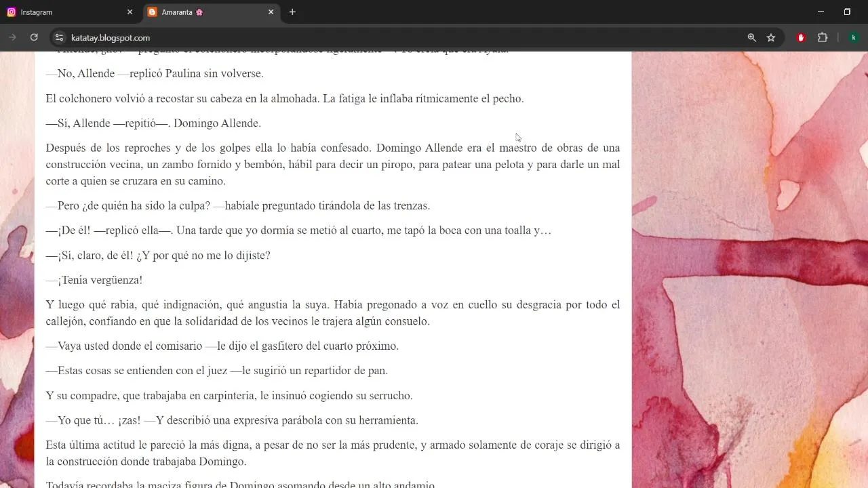Click the line starting '—¡De él! —replicó ella—'
Image resolution: width=868 pixels, height=488 pixels.
point(298,230)
